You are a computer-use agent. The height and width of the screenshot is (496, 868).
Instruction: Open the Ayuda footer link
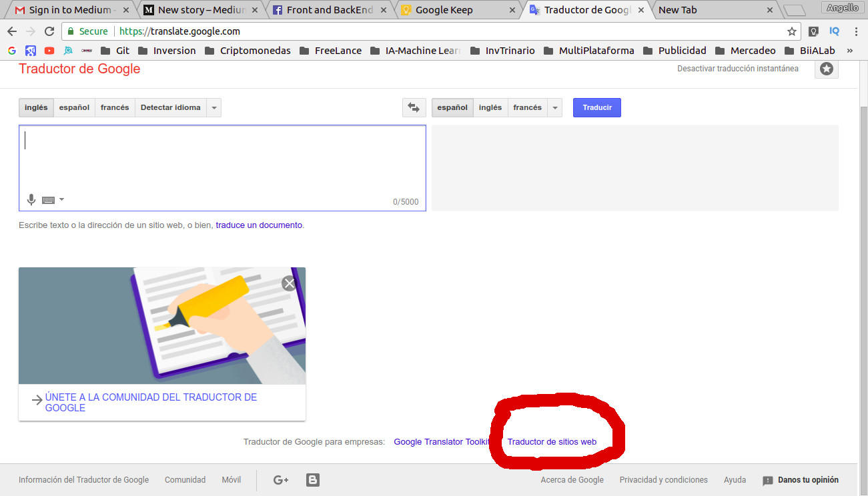(x=735, y=480)
